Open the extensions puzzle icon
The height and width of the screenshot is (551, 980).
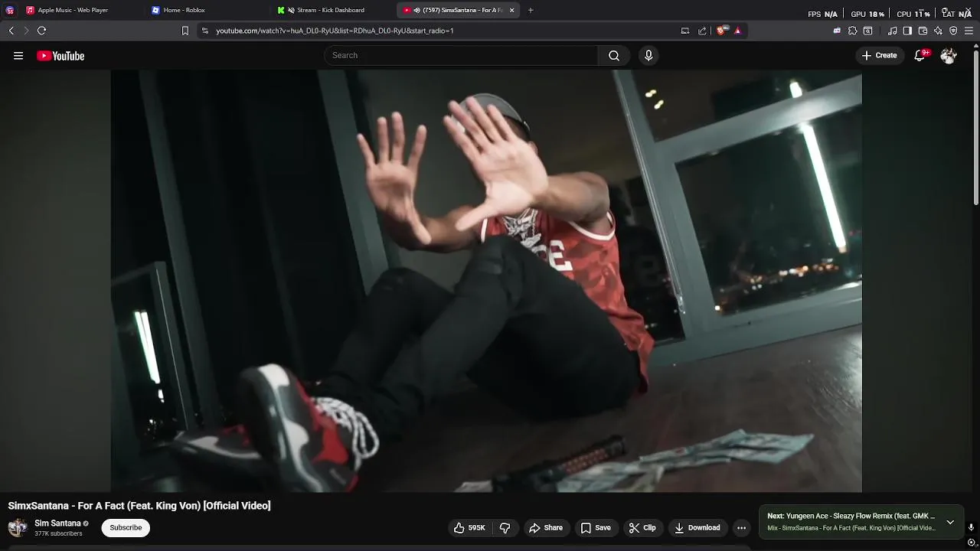pyautogui.click(x=852, y=31)
